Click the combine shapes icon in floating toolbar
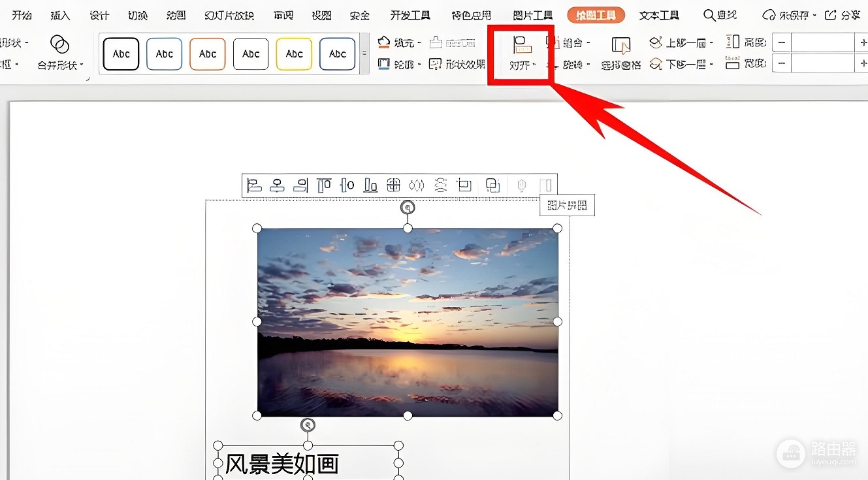 (493, 185)
